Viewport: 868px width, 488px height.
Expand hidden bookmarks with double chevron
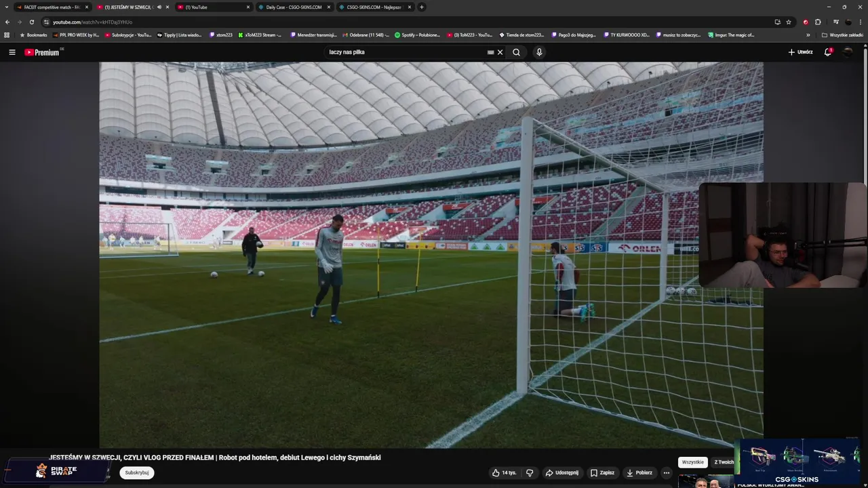click(x=808, y=35)
